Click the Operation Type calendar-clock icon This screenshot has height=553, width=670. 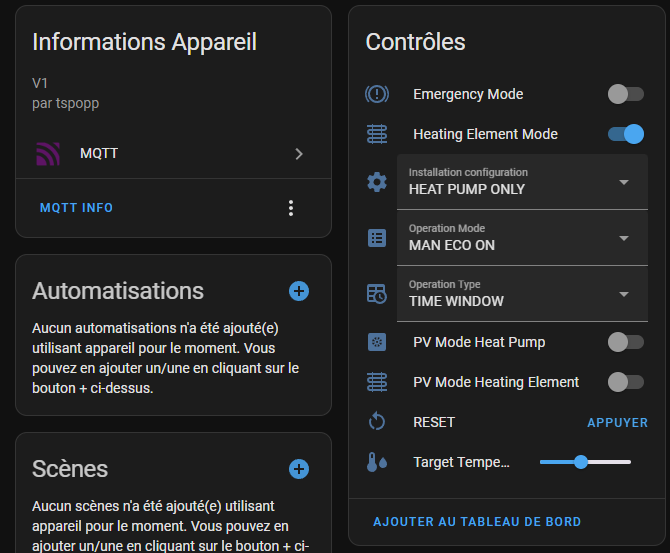click(x=377, y=294)
